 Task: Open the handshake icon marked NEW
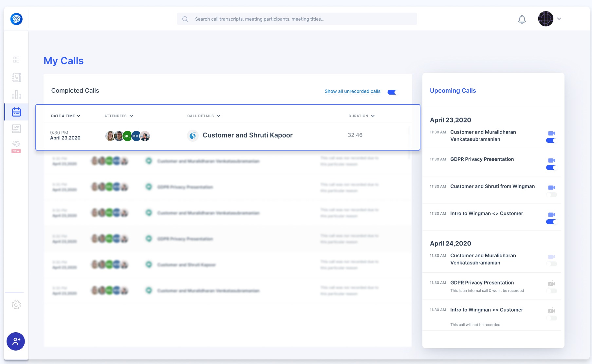16,144
